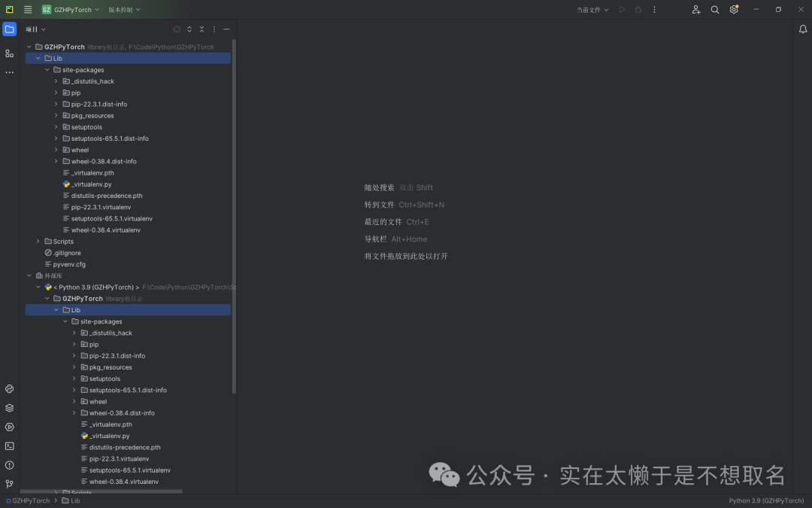The width and height of the screenshot is (812, 508).
Task: Click the 转到文件 shortcut link
Action: coord(379,204)
